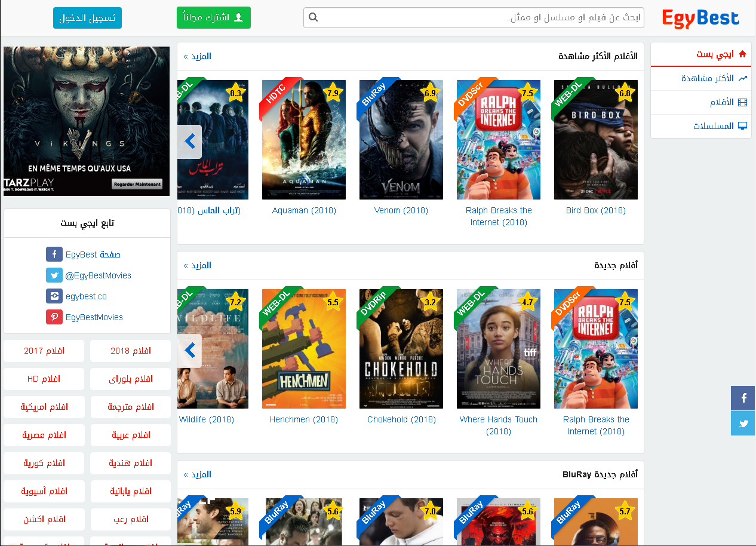Open الأكثر مشاهدة in the sidebar menu

point(701,78)
